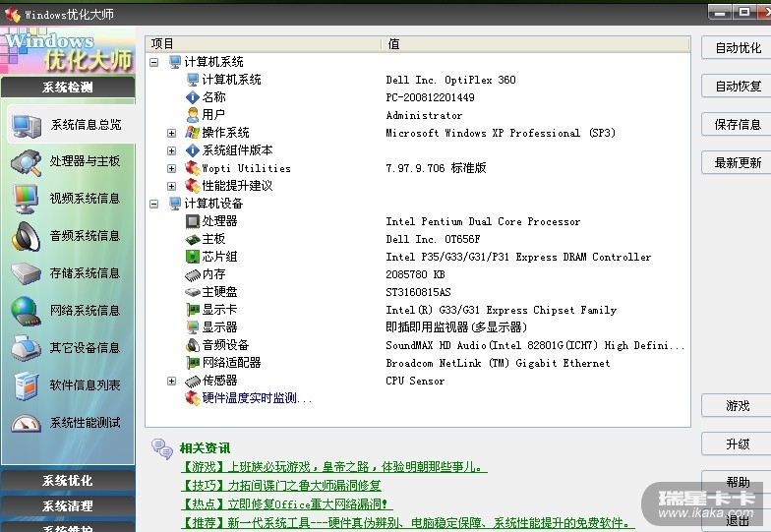Open the 系统优化 sidebar section
The height and width of the screenshot is (532, 771).
point(68,480)
